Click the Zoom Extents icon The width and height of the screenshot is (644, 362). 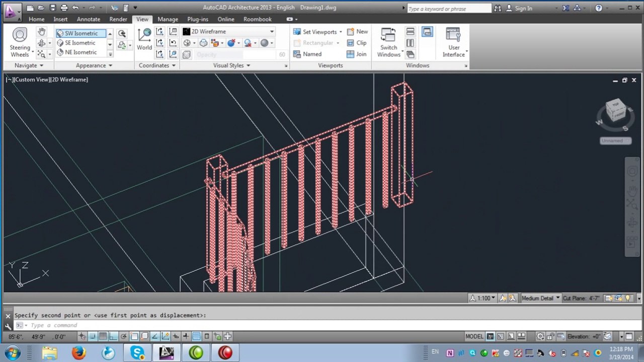(41, 54)
